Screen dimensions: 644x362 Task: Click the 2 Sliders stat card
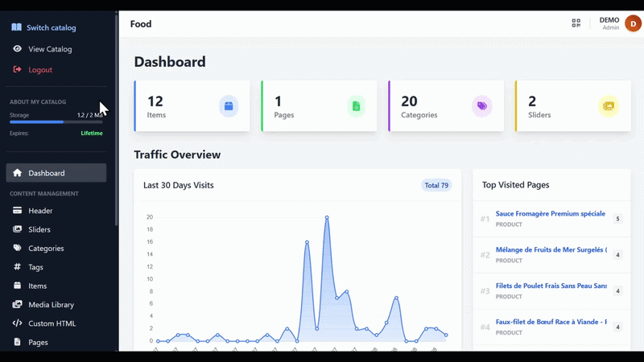(573, 106)
